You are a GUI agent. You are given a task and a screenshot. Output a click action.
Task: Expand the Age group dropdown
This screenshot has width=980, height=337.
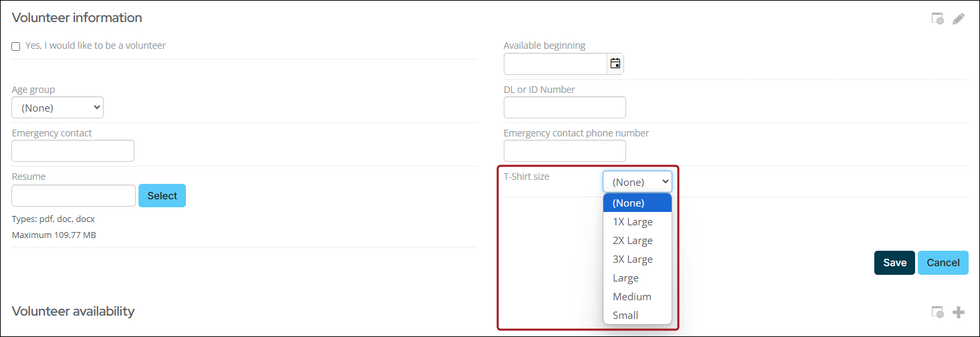(x=58, y=107)
